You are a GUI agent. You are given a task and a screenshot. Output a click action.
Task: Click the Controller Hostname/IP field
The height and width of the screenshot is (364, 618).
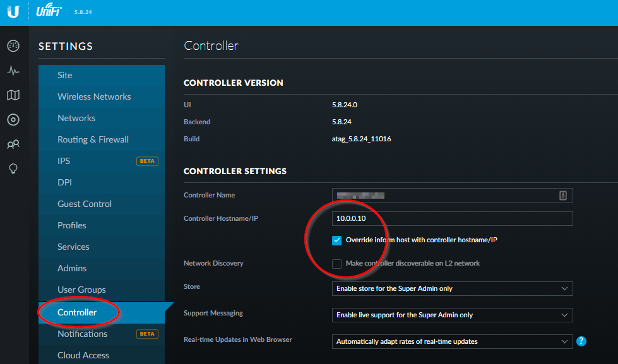[x=452, y=219]
